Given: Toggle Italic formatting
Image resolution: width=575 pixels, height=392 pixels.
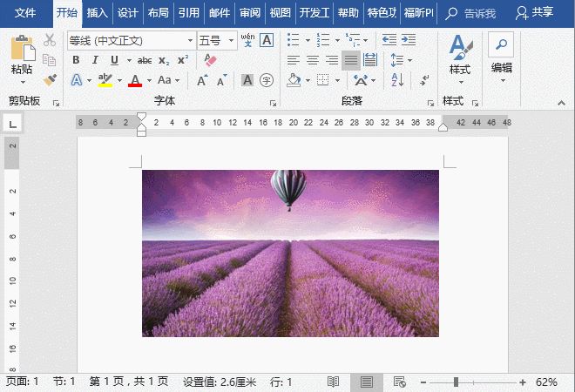Looking at the screenshot, I should [95, 60].
